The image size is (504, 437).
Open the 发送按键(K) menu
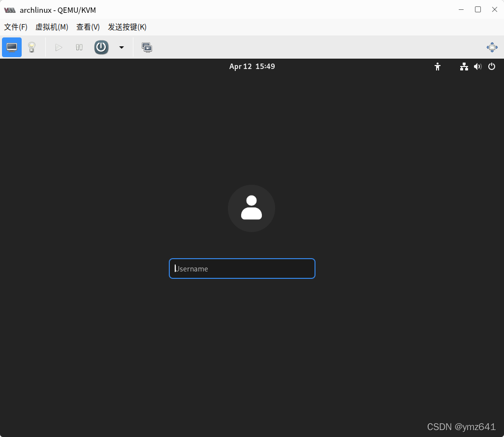point(127,27)
